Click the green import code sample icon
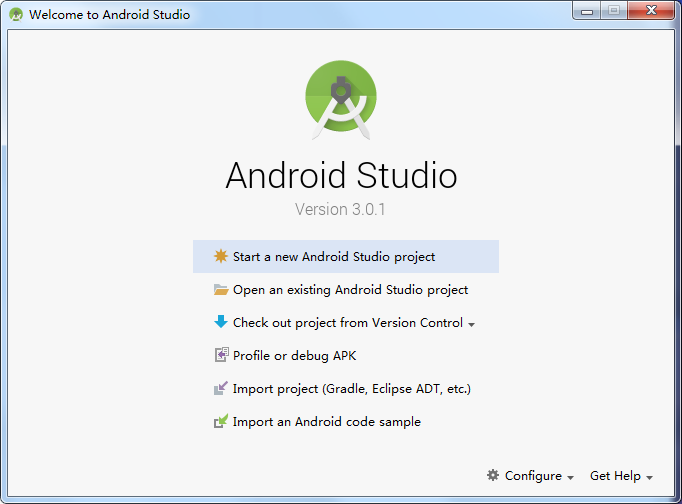 point(221,421)
